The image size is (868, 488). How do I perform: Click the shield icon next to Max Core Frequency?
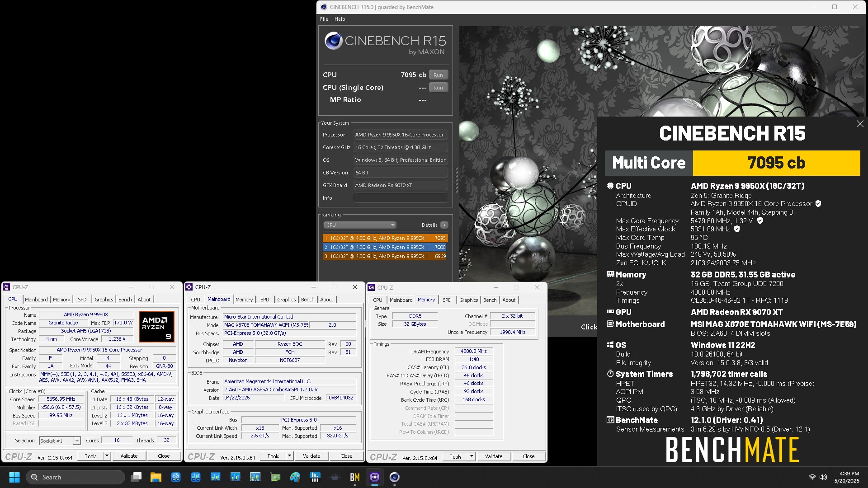click(x=760, y=221)
